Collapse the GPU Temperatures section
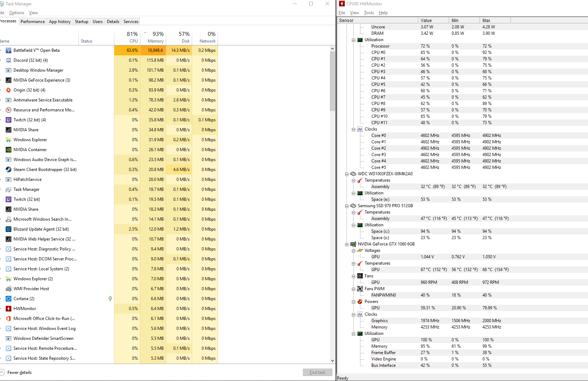588x381 pixels. (354, 264)
